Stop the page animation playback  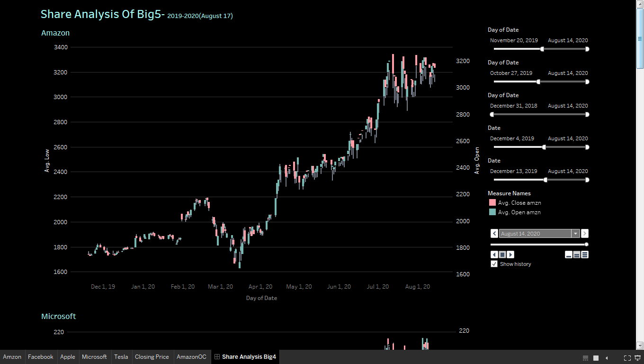coord(502,255)
